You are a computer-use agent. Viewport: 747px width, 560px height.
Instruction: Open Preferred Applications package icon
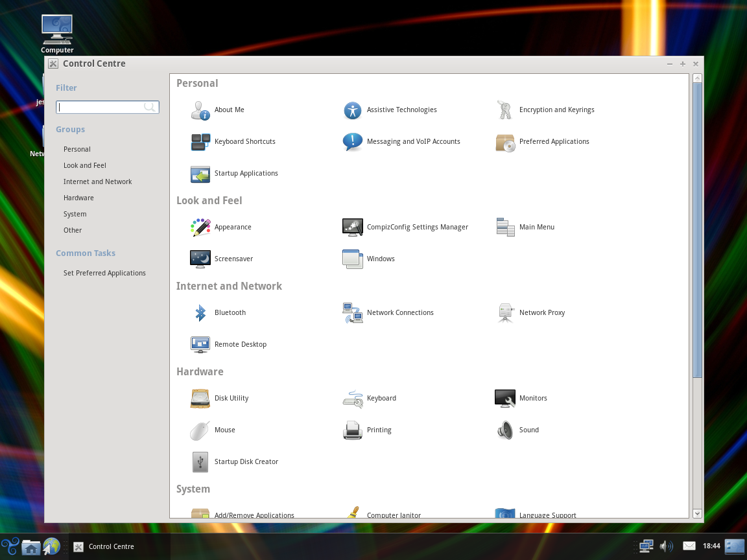pos(505,142)
